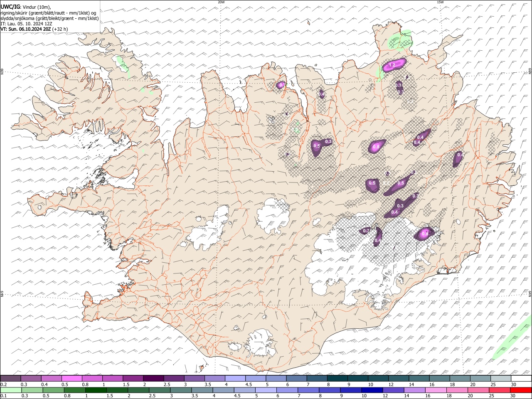The width and height of the screenshot is (532, 399).
Task: Select the 'rigning/skúrir' rain legend description line
Action: 49,12
